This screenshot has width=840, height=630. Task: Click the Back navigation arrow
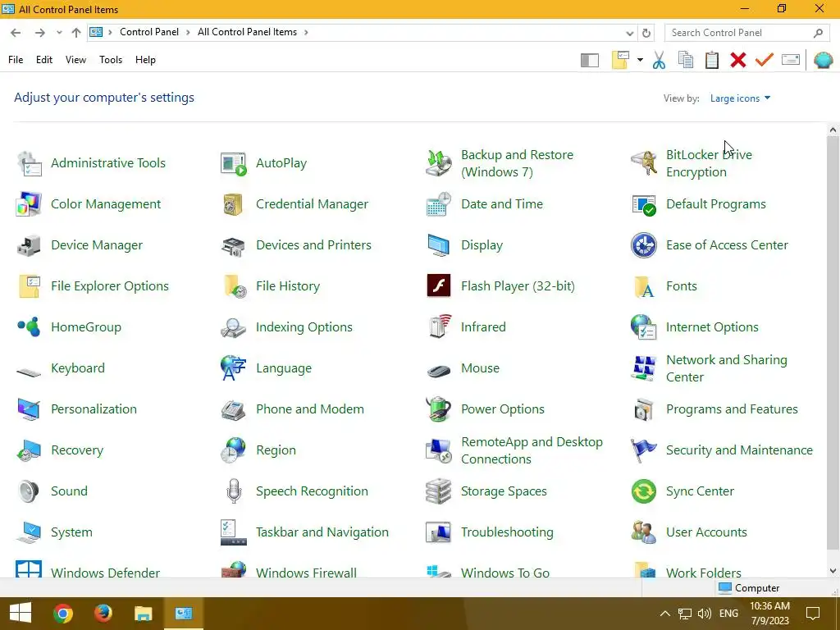[16, 33]
